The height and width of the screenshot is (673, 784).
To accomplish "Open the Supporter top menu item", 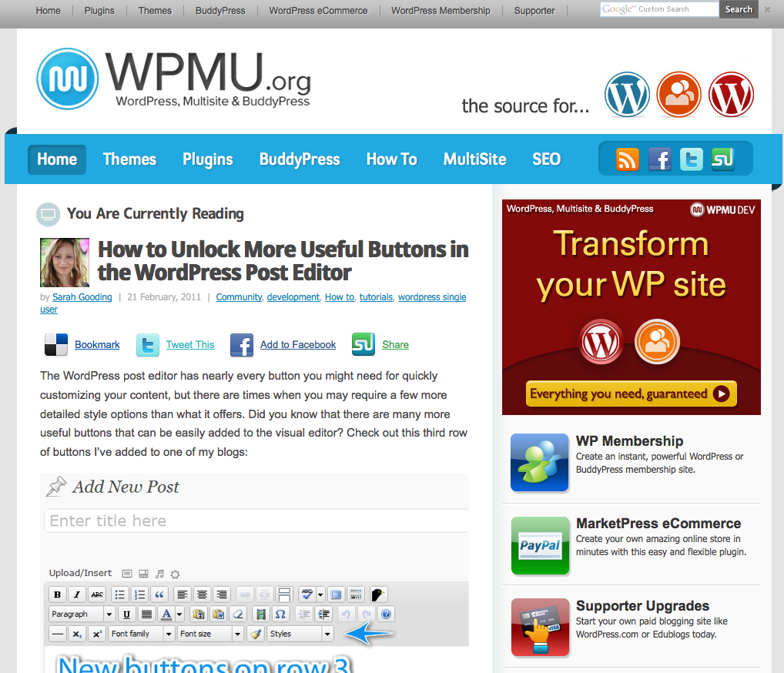I will [x=534, y=11].
